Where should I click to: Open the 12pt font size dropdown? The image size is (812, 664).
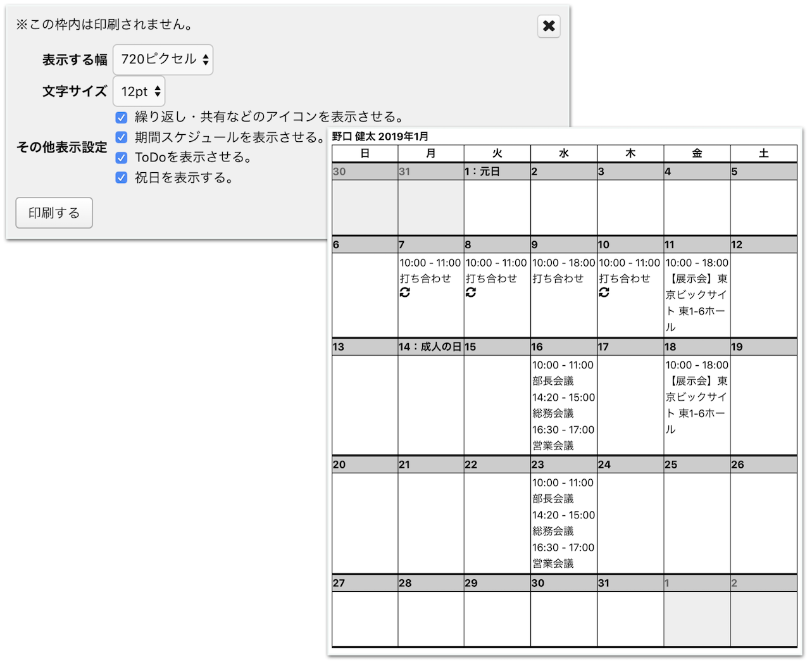tap(139, 91)
